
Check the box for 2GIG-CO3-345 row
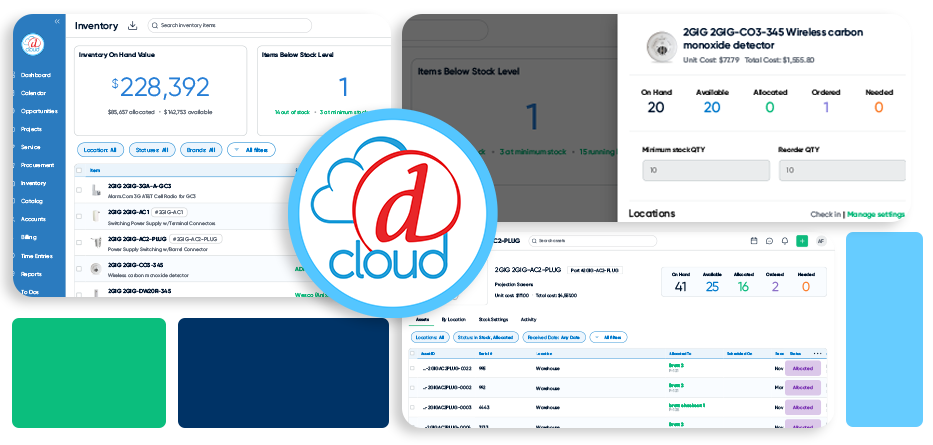(79, 269)
